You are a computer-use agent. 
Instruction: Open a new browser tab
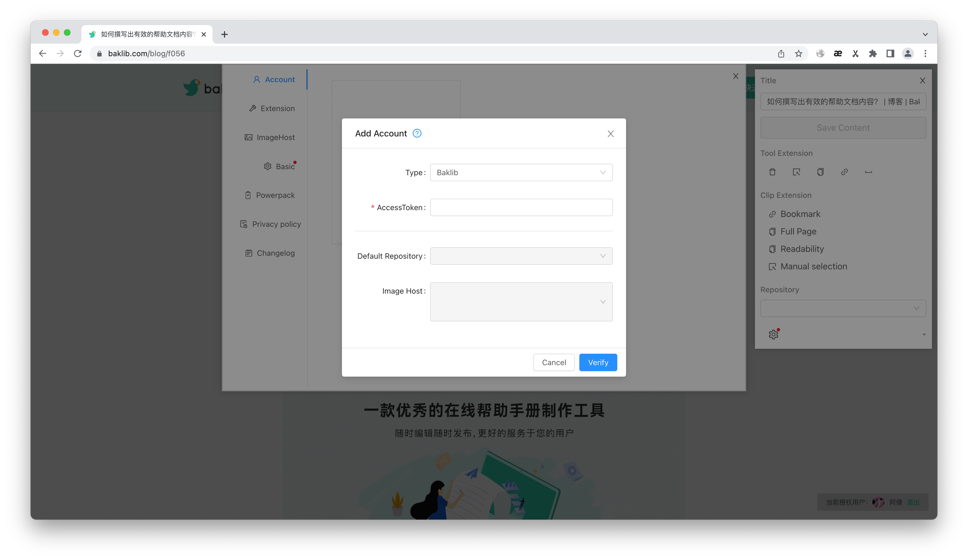pyautogui.click(x=224, y=35)
